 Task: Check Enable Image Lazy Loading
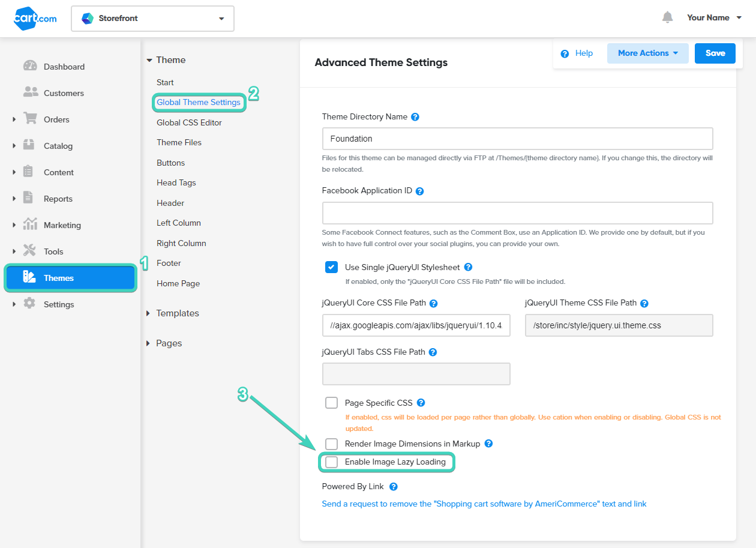coord(331,462)
